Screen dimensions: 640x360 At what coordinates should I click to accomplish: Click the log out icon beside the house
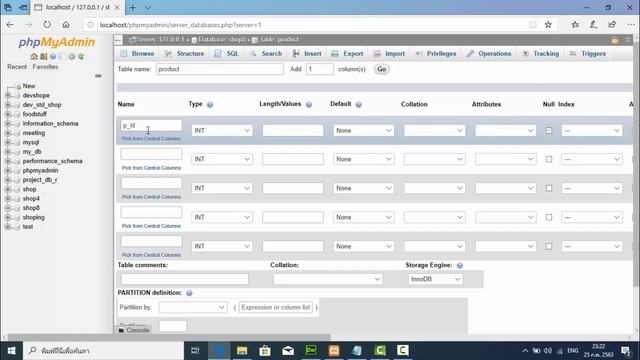[x=44, y=56]
